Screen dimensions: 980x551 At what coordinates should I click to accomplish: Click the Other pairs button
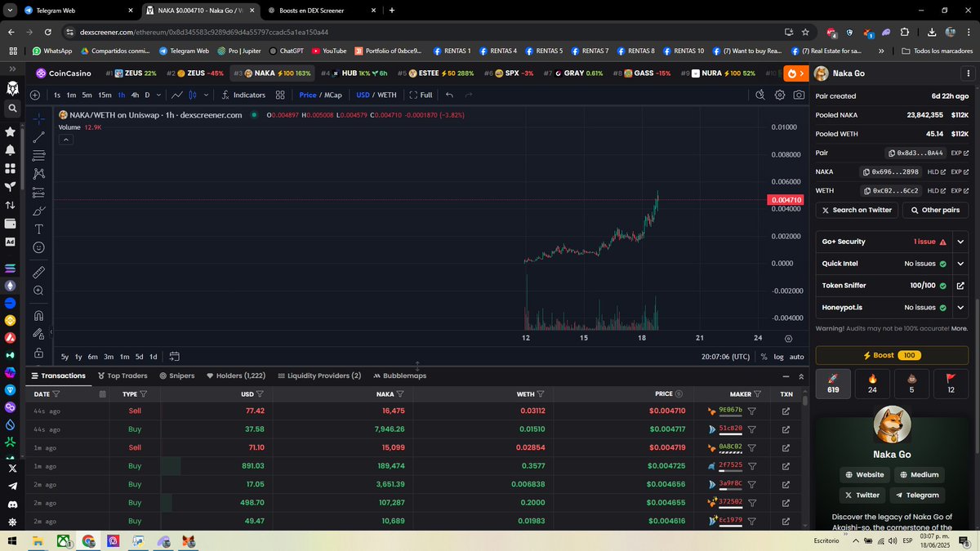click(x=935, y=210)
